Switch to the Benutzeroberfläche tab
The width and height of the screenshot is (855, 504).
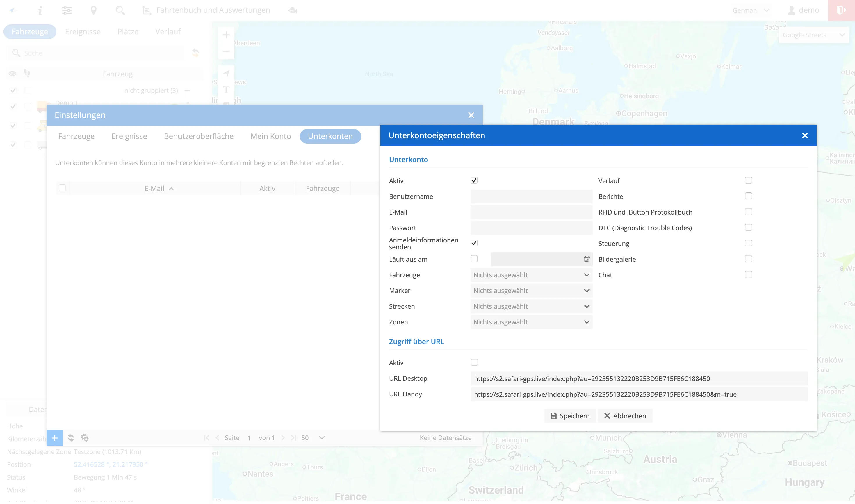pyautogui.click(x=198, y=136)
